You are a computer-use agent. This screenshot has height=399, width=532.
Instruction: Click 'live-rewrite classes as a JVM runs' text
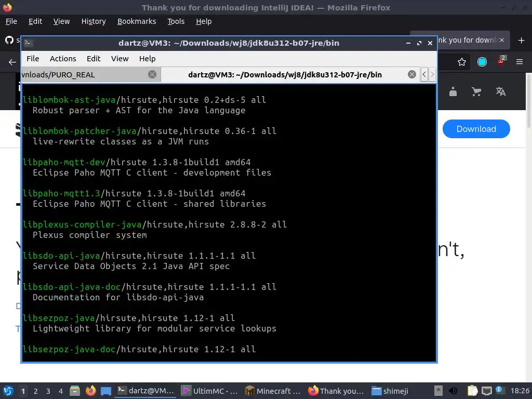(121, 141)
